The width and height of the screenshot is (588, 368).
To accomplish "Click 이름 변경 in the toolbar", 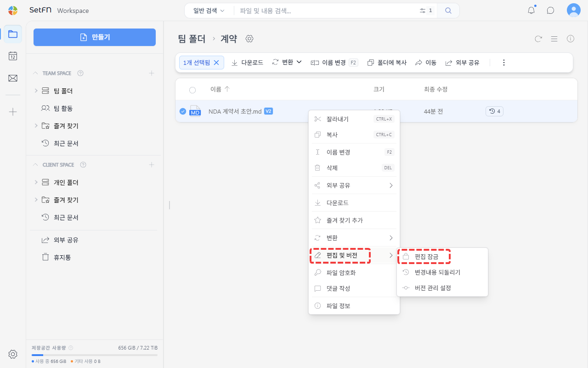I will click(334, 63).
